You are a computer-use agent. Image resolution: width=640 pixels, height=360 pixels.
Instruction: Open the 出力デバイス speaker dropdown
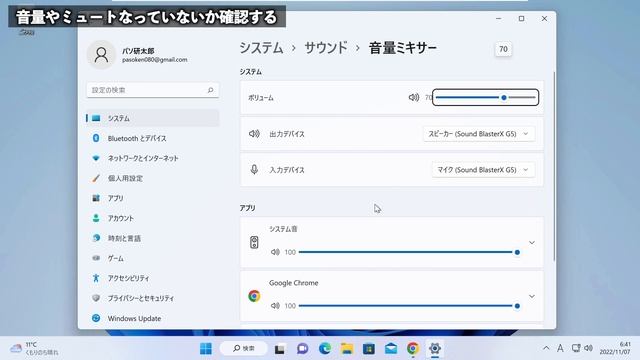pos(479,134)
